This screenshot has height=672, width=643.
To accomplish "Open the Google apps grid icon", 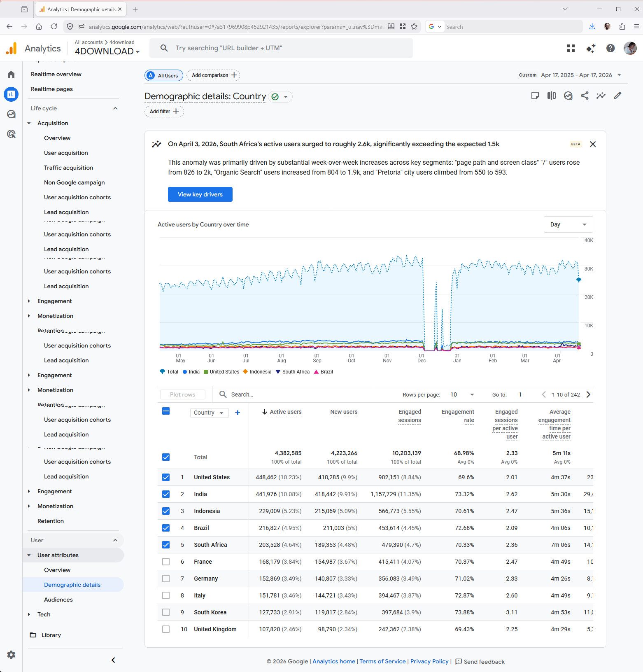I will pyautogui.click(x=571, y=48).
